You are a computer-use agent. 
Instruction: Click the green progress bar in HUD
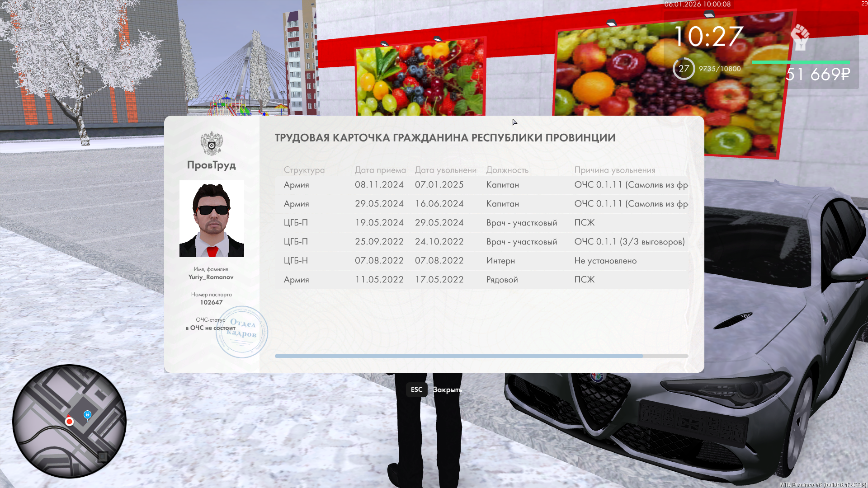[800, 62]
